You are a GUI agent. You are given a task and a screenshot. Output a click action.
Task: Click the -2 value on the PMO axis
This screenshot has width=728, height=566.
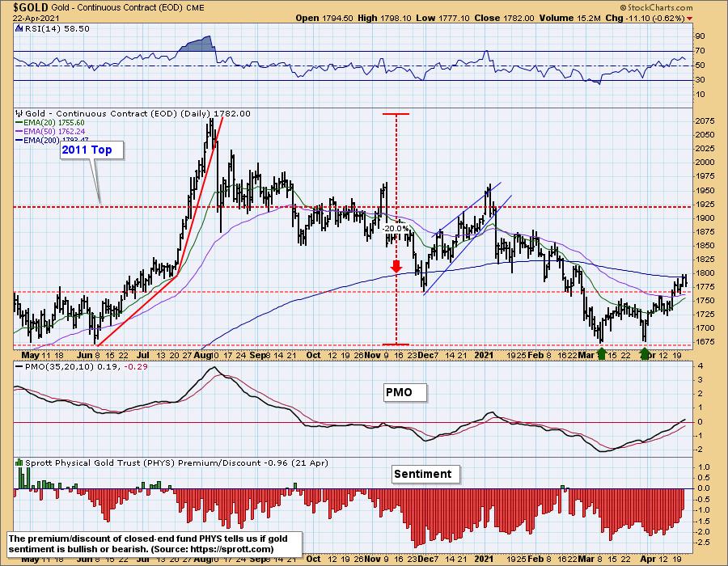click(699, 450)
